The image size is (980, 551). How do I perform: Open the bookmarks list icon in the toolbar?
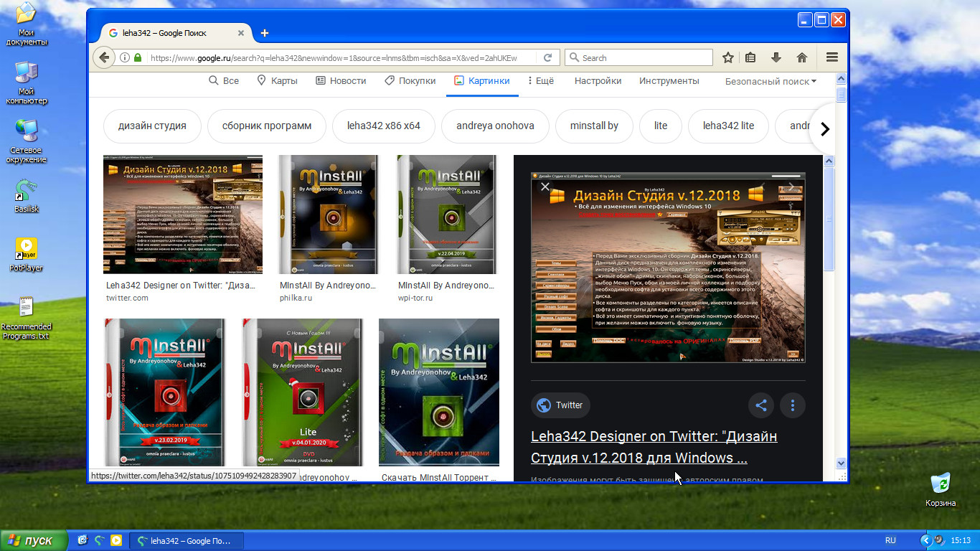click(750, 57)
